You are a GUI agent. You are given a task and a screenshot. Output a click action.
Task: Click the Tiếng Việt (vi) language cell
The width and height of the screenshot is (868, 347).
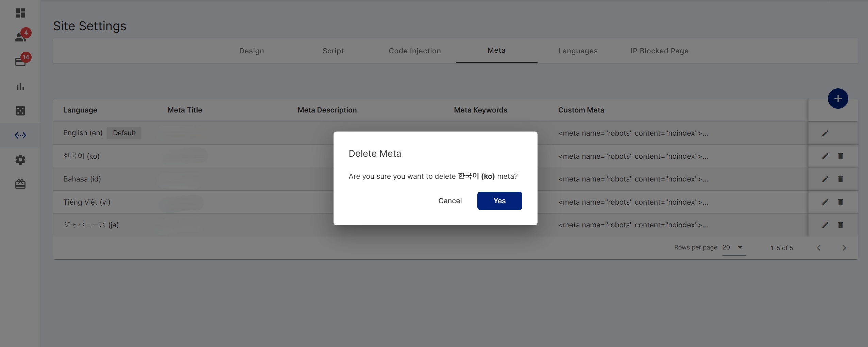click(x=87, y=202)
